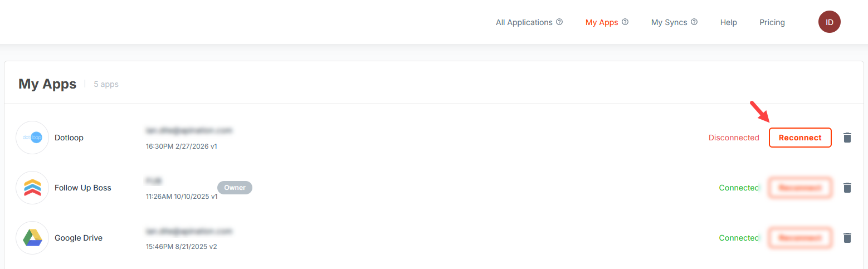
Task: Click question mark icon next to My Apps
Action: point(625,22)
